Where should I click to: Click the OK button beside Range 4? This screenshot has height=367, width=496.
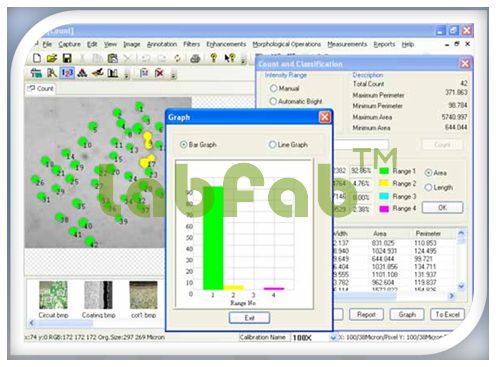coord(442,207)
